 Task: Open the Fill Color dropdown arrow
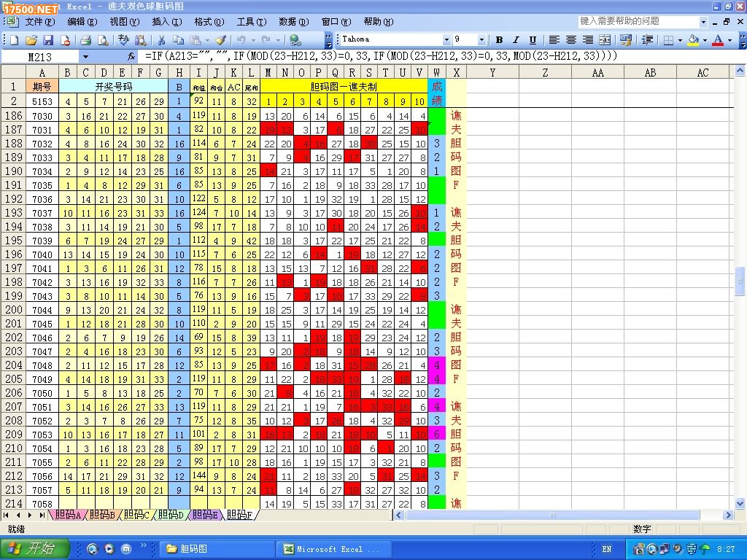705,40
